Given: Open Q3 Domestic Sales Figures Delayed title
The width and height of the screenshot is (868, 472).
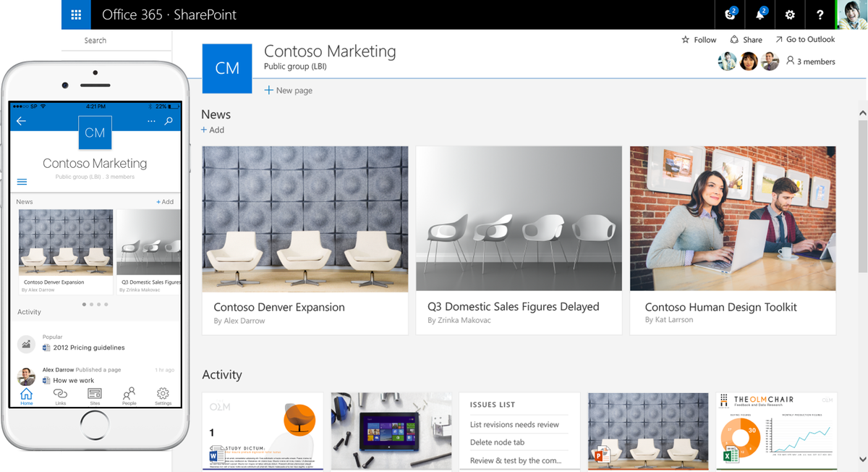Looking at the screenshot, I should pyautogui.click(x=513, y=306).
